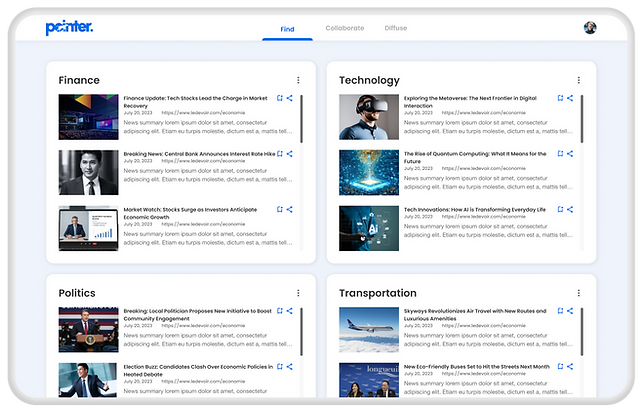Bookmark the Election Buzz Candidates Clash article
This screenshot has width=643, height=412.
pyautogui.click(x=280, y=366)
